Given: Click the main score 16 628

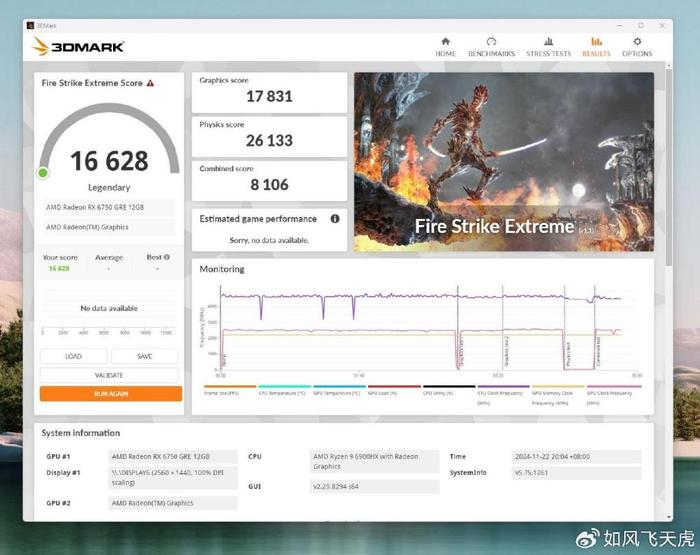Looking at the screenshot, I should pyautogui.click(x=109, y=161).
